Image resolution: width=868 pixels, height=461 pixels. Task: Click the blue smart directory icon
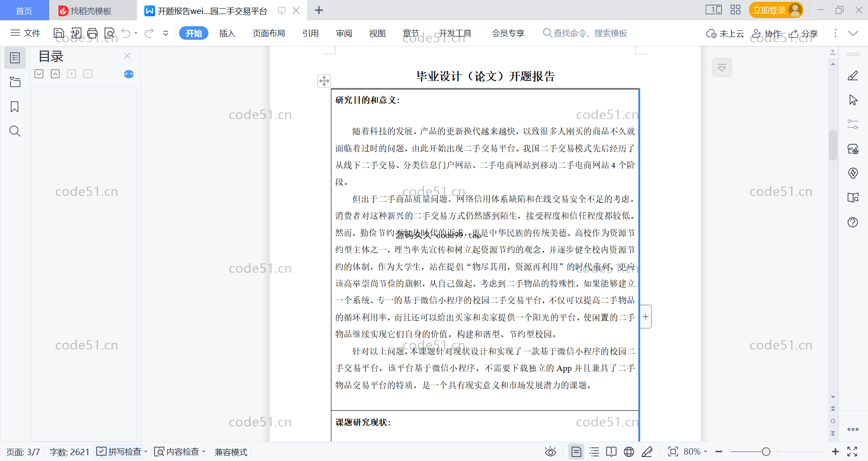pyautogui.click(x=129, y=74)
